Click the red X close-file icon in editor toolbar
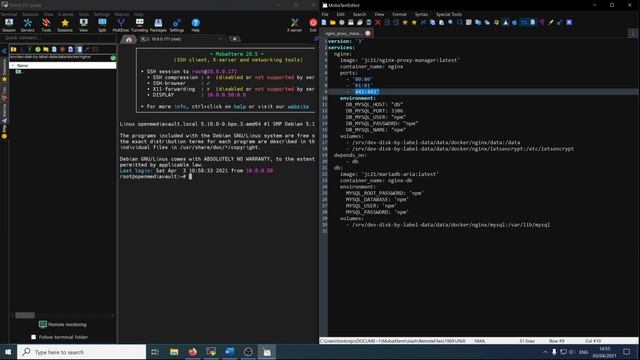 coord(378,22)
